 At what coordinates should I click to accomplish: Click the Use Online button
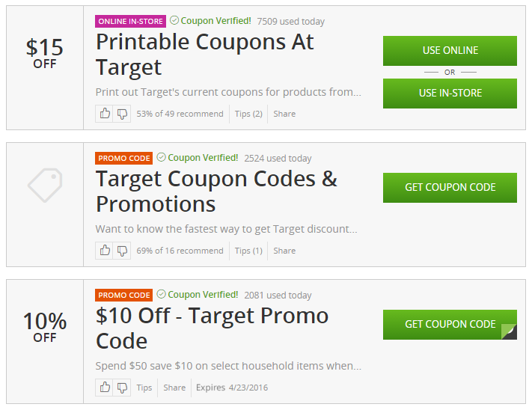point(450,51)
